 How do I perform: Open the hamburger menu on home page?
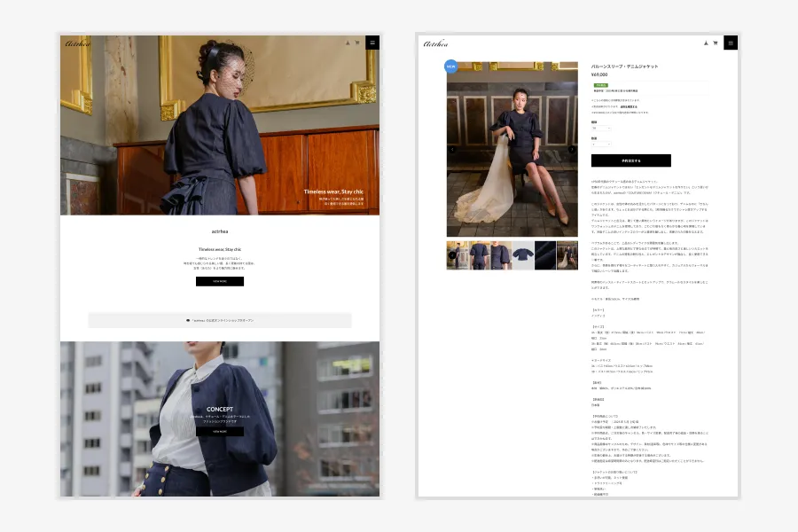tap(372, 43)
